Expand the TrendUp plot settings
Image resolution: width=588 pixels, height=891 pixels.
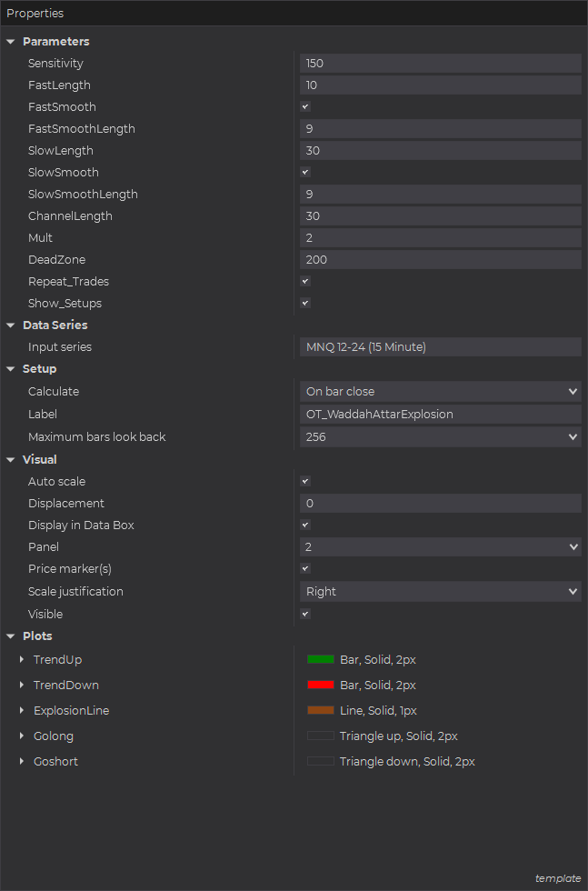(22, 660)
